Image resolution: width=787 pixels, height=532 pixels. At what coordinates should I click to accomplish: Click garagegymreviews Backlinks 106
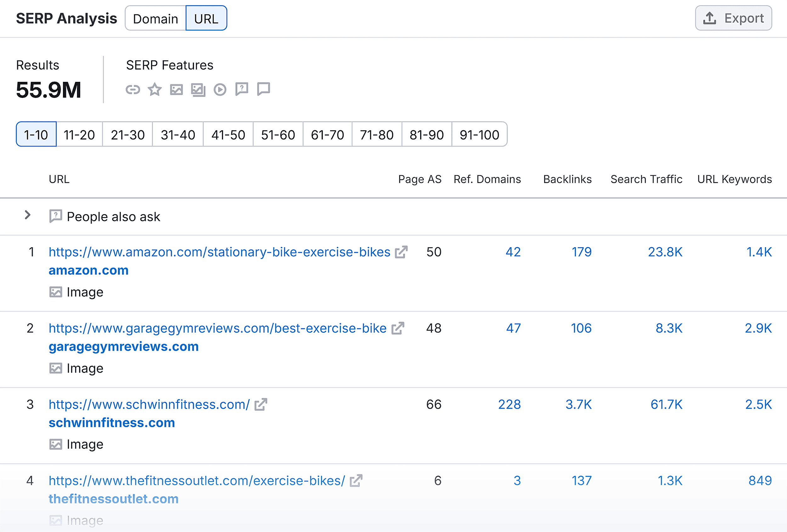[x=581, y=328]
